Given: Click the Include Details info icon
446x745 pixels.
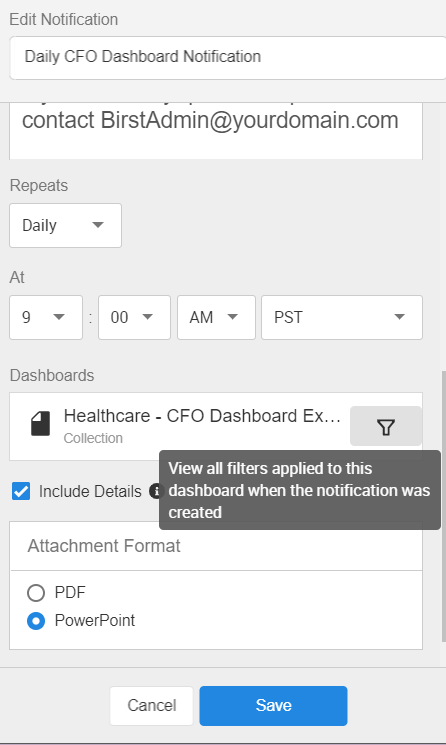Looking at the screenshot, I should pyautogui.click(x=155, y=491).
